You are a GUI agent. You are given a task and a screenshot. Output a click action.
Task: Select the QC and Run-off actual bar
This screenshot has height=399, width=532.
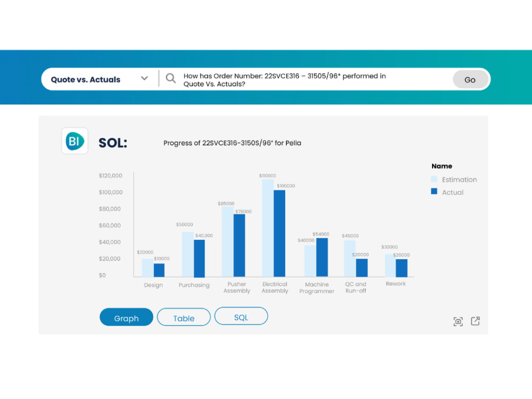[x=362, y=268]
